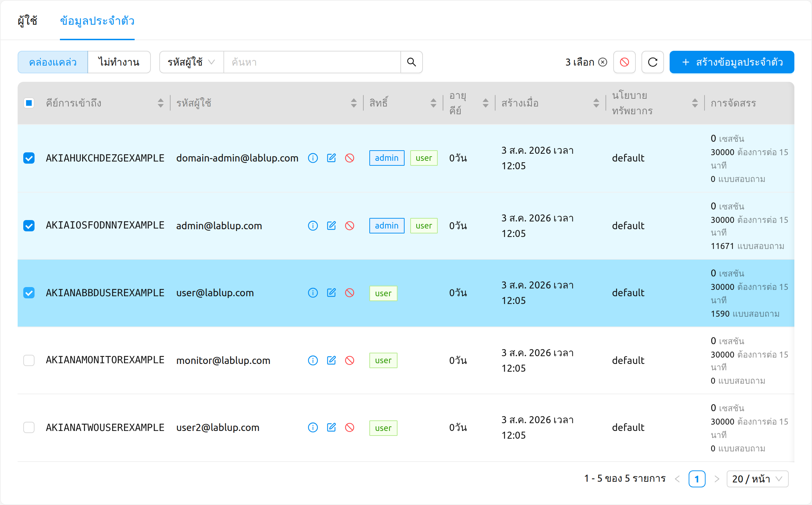Viewport: 812px width, 505px height.
Task: Edit keypair of admin@lablup.com
Action: click(331, 226)
